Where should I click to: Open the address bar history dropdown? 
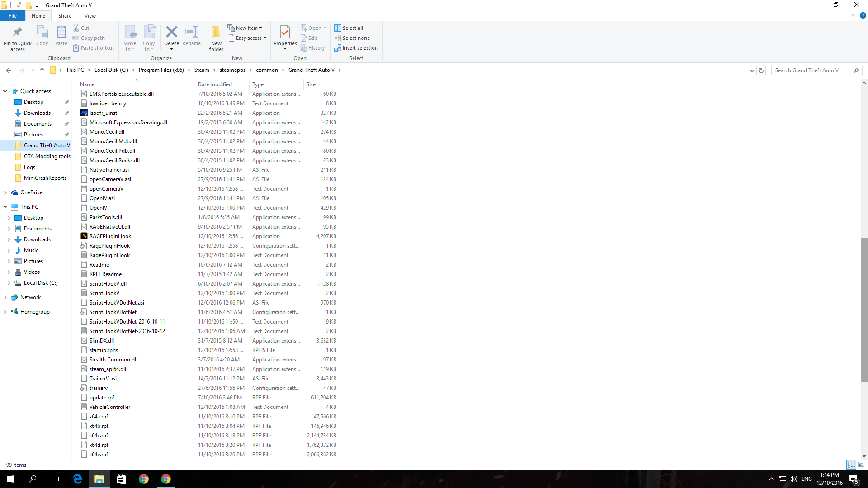click(752, 70)
